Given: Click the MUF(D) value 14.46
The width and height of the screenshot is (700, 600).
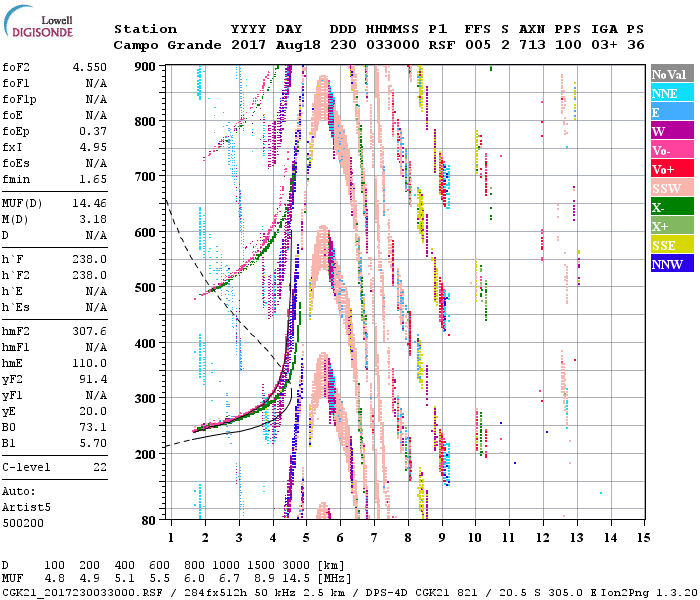Looking at the screenshot, I should tap(90, 204).
